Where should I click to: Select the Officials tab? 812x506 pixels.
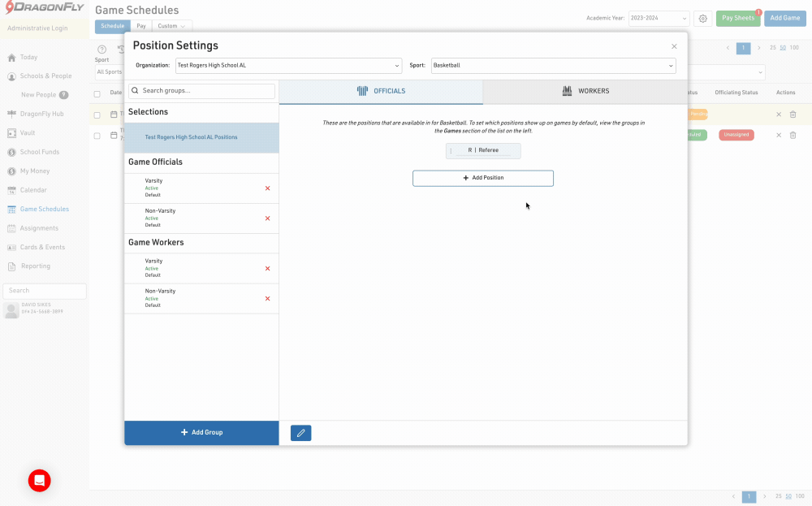(381, 92)
